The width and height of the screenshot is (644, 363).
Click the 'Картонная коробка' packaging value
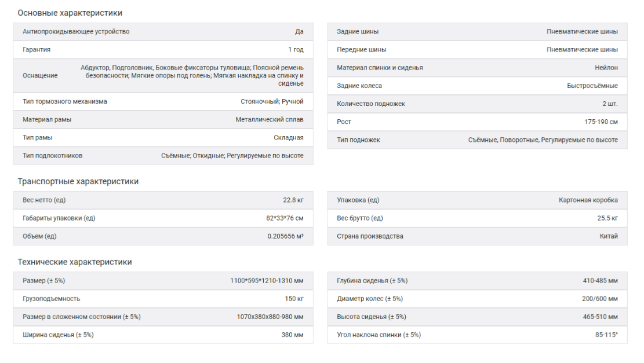click(x=588, y=200)
